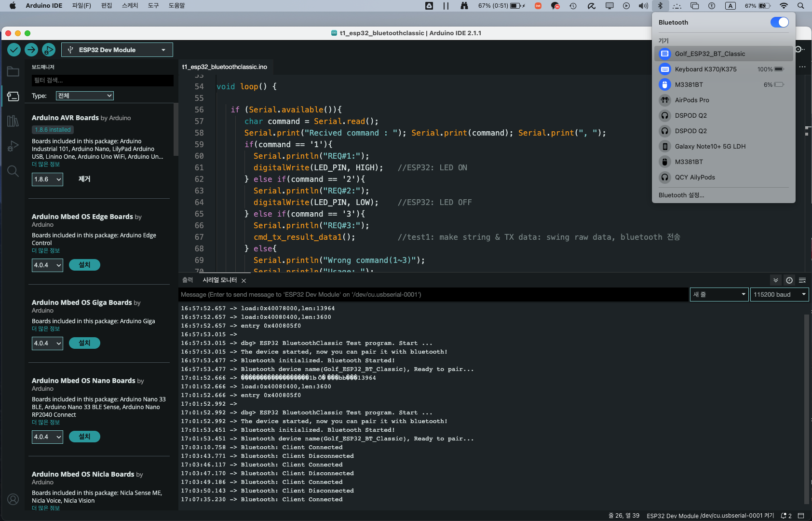
Task: Click the boards list scrollbar
Action: tap(176, 129)
